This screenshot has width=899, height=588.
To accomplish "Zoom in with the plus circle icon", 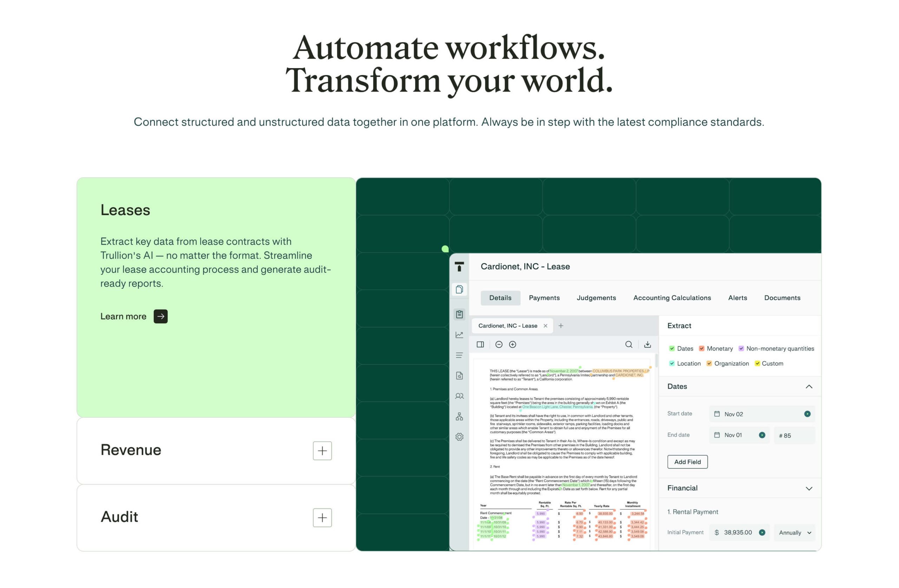I will tap(513, 344).
